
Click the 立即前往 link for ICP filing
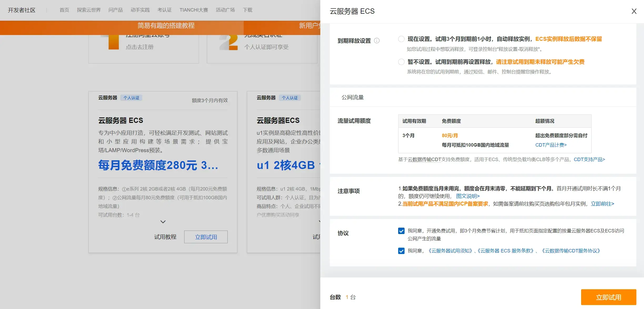coord(602,204)
